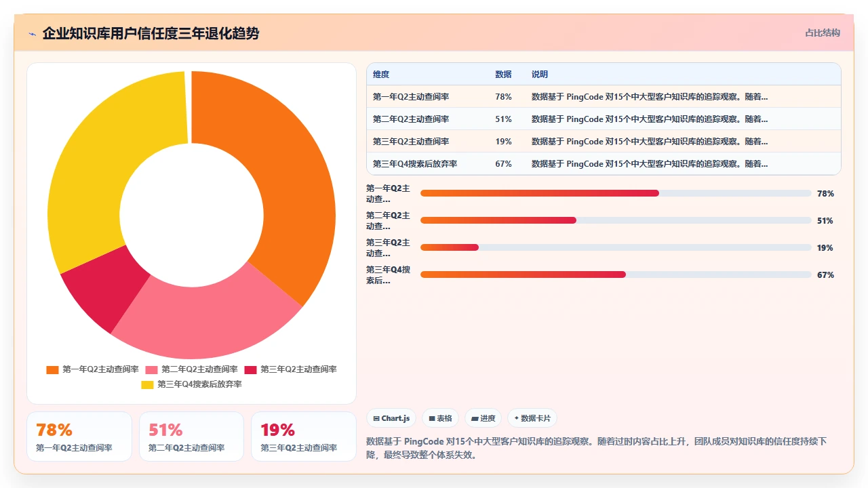Click the title icon beside 企业知识库用户信任度三年退化趋势
Viewport: 868px width, 488px height.
pos(32,34)
